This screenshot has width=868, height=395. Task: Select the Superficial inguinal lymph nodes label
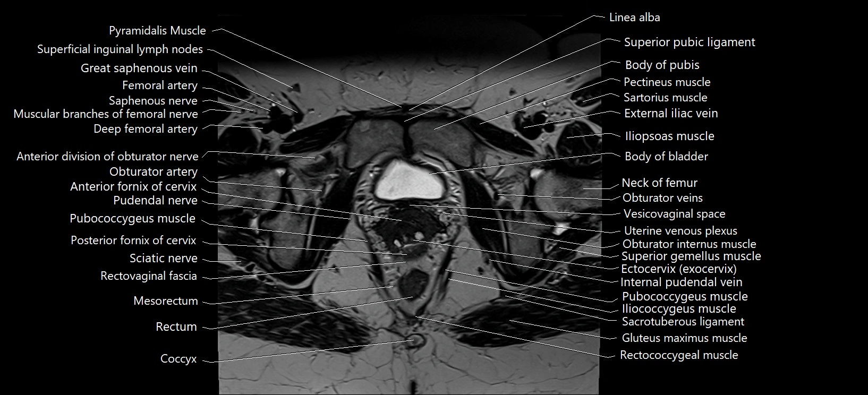(120, 49)
